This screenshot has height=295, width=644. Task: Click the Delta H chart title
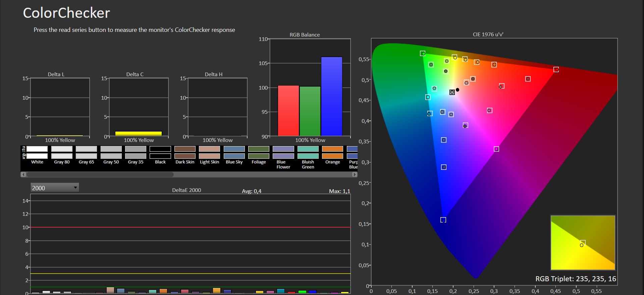click(x=214, y=74)
